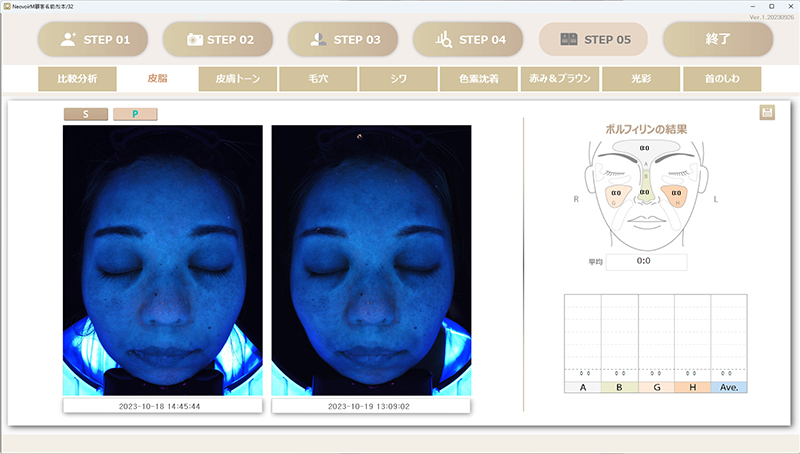
Task: Open STEP 01 customer registration
Action: tap(93, 40)
